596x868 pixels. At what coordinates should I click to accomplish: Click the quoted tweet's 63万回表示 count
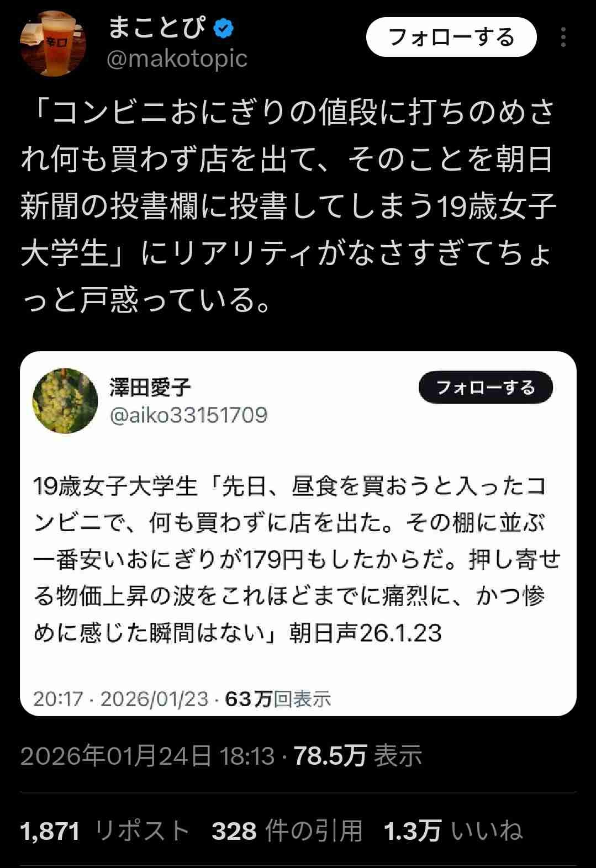(x=278, y=699)
